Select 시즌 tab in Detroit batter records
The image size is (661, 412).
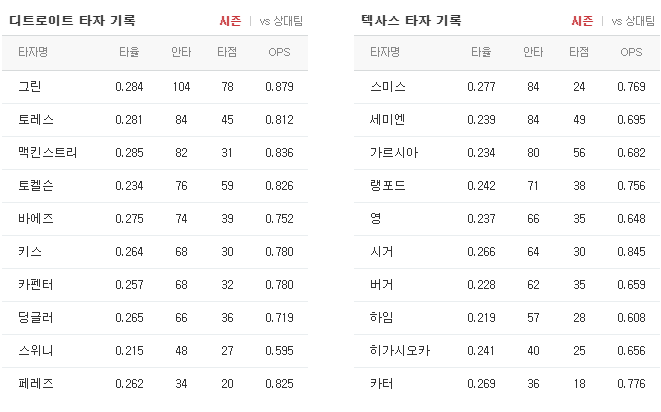pos(230,21)
